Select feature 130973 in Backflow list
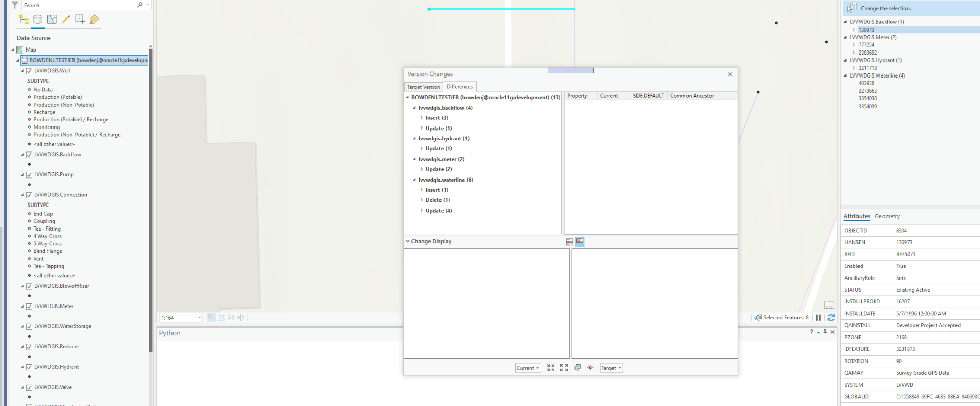The image size is (980, 406). click(866, 30)
